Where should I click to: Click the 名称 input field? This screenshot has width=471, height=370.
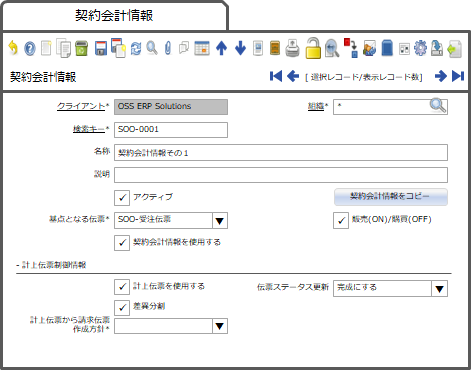[x=281, y=153]
